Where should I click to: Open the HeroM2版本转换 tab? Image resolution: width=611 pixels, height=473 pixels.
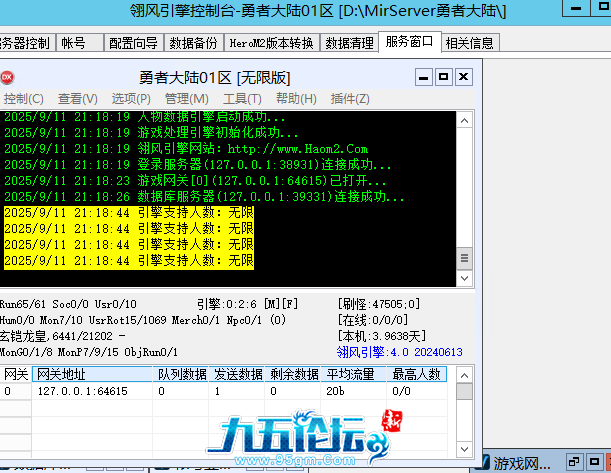[x=271, y=43]
